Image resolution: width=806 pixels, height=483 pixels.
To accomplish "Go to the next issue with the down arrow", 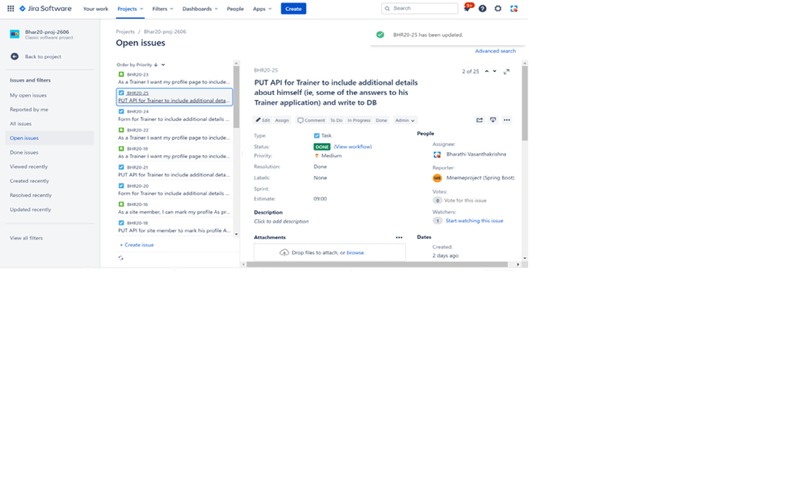I will click(x=494, y=71).
